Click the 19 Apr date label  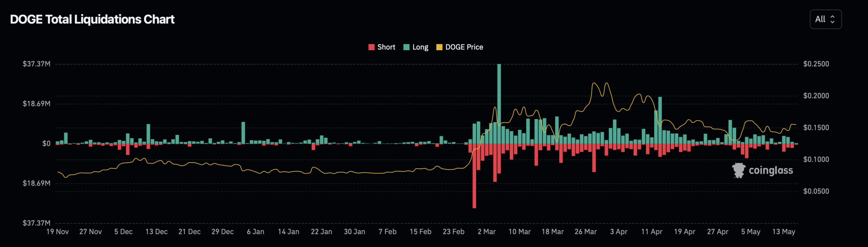(x=685, y=232)
